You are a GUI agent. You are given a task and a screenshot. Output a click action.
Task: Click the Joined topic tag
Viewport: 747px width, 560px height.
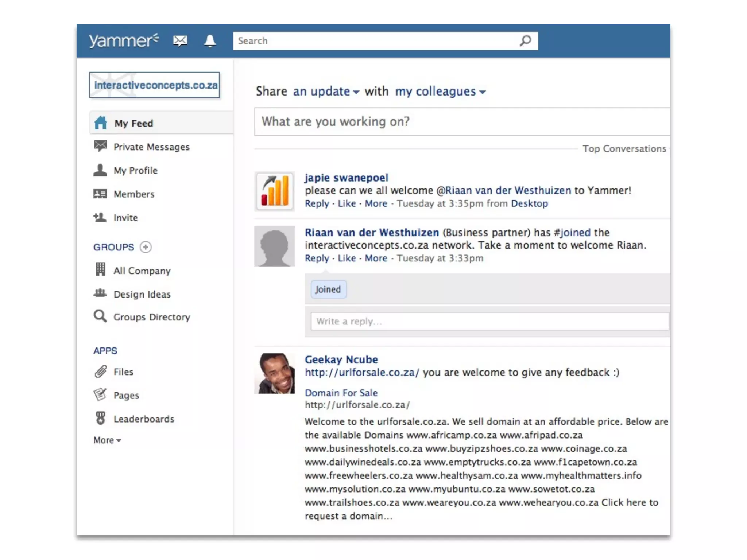[328, 289]
